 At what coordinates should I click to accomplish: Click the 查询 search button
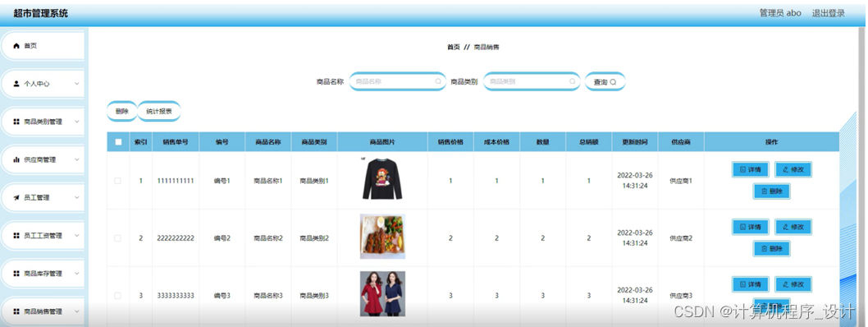click(x=605, y=81)
